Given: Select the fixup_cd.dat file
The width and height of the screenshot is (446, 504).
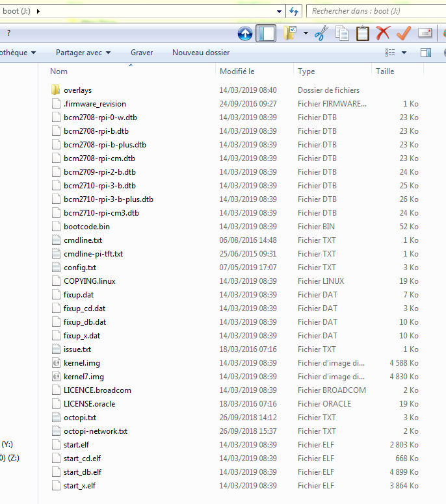Looking at the screenshot, I should (85, 309).
